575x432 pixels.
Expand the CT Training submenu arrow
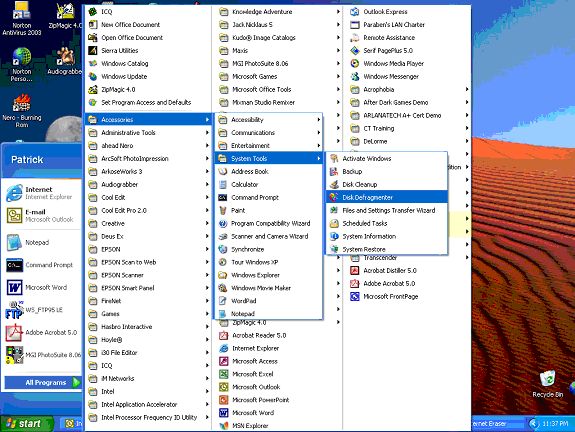pos(467,128)
